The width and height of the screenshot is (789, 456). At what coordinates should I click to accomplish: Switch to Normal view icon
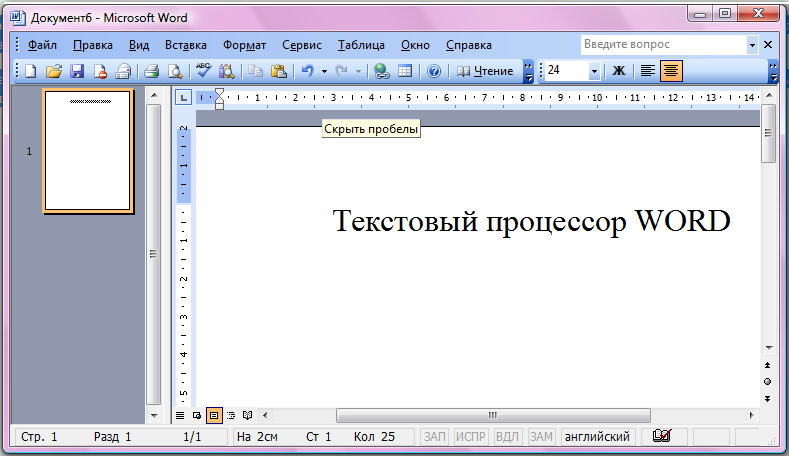coord(180,415)
